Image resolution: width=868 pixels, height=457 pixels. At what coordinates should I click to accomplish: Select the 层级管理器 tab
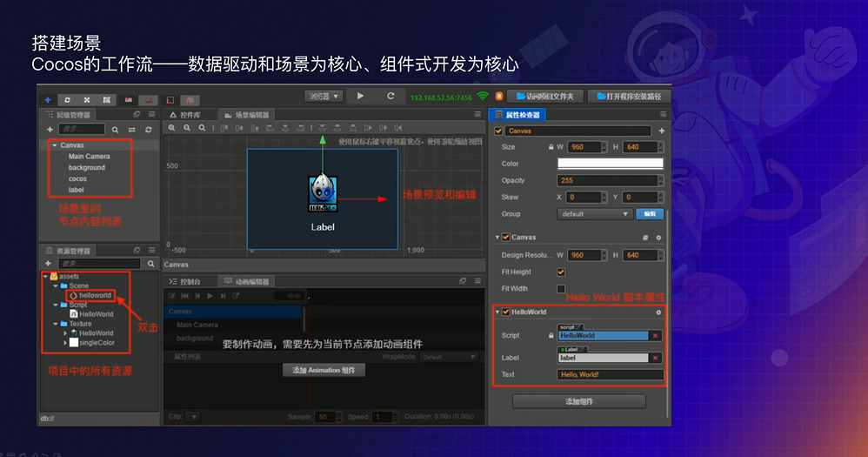(70, 115)
